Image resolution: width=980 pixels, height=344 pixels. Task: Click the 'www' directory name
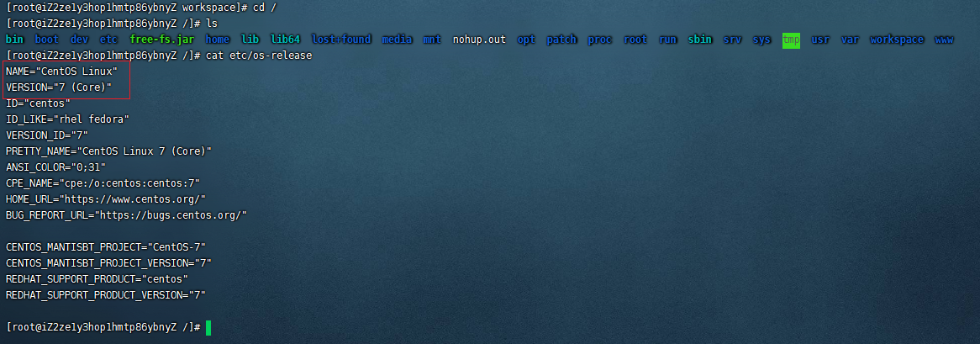[x=944, y=40]
